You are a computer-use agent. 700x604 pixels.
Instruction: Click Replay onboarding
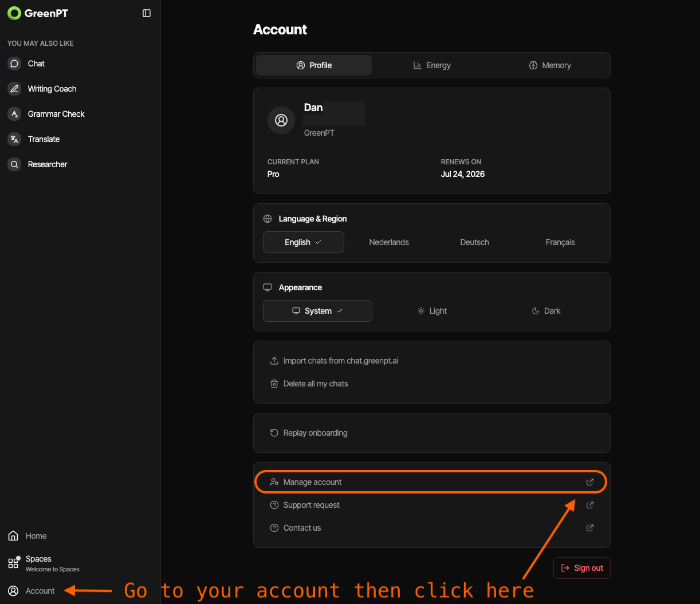point(432,433)
